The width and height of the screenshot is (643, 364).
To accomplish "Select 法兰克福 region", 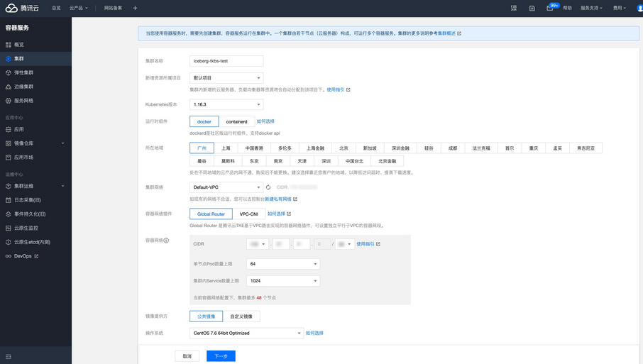I will [x=481, y=148].
